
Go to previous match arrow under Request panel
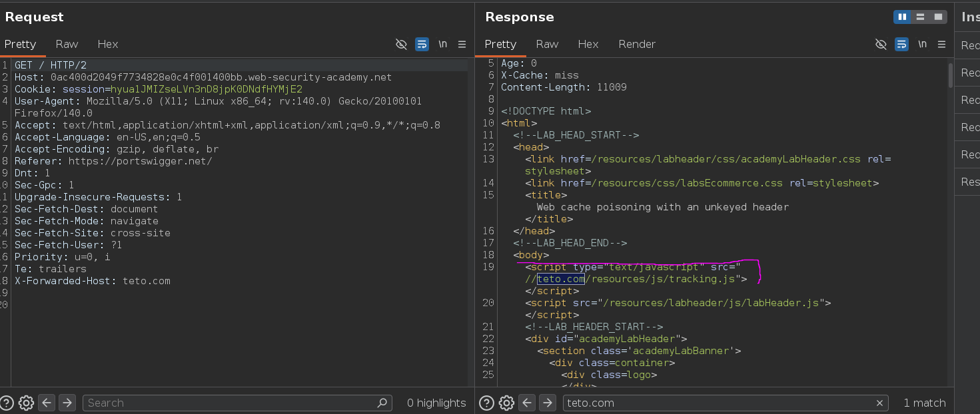click(47, 403)
